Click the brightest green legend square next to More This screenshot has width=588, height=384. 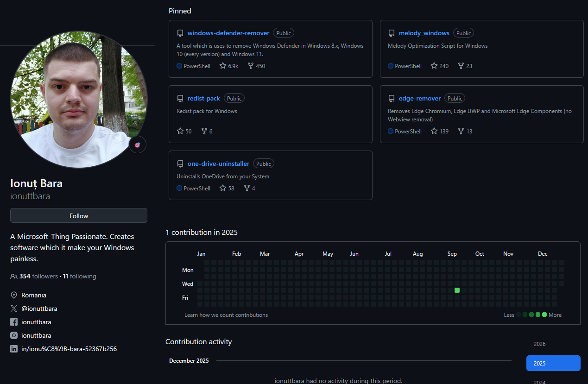click(x=544, y=315)
